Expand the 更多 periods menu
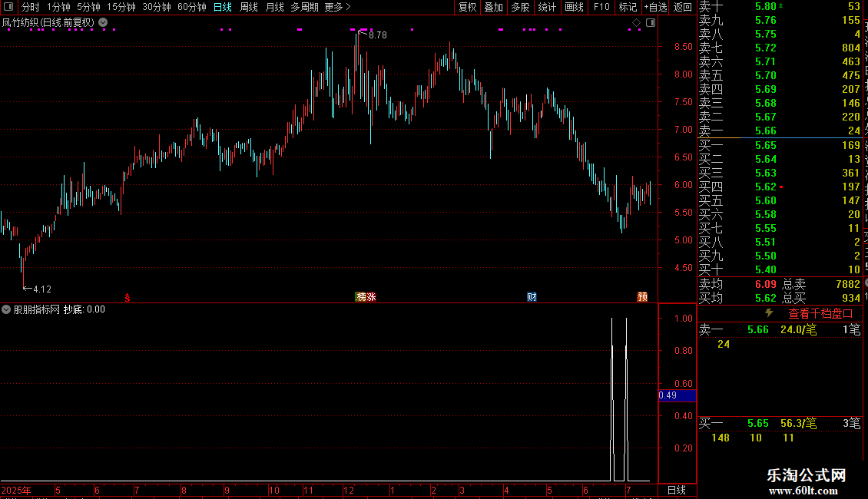Image resolution: width=868 pixels, height=499 pixels. [x=337, y=7]
